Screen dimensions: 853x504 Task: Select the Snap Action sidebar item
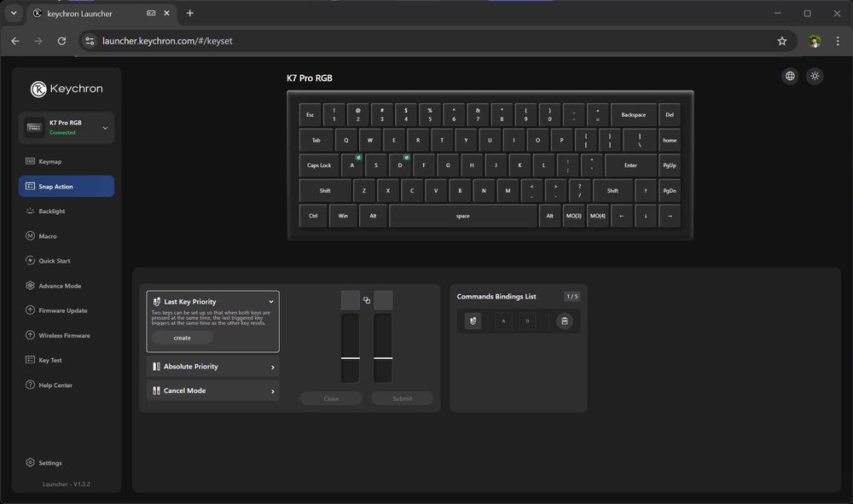tap(67, 187)
